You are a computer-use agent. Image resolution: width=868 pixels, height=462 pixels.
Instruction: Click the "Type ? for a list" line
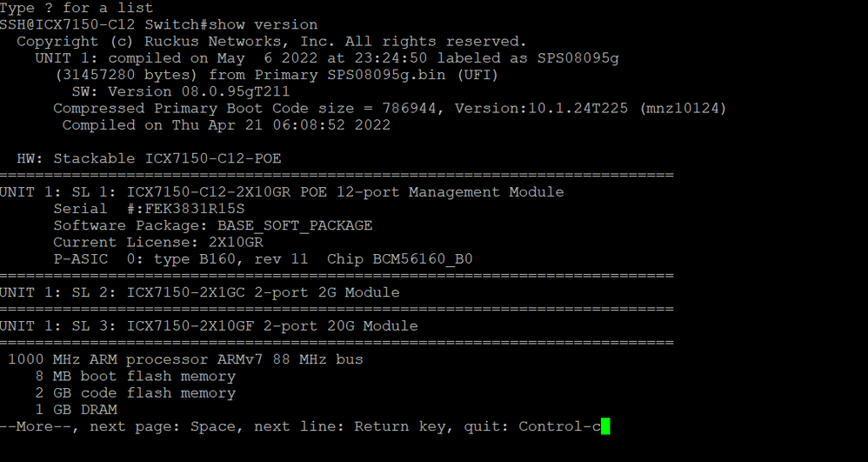click(x=77, y=8)
